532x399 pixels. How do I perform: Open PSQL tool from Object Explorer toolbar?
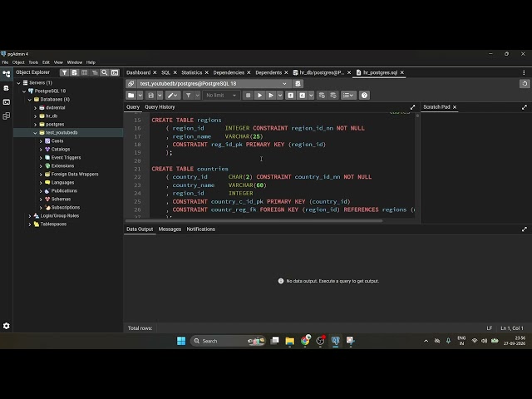[115, 72]
